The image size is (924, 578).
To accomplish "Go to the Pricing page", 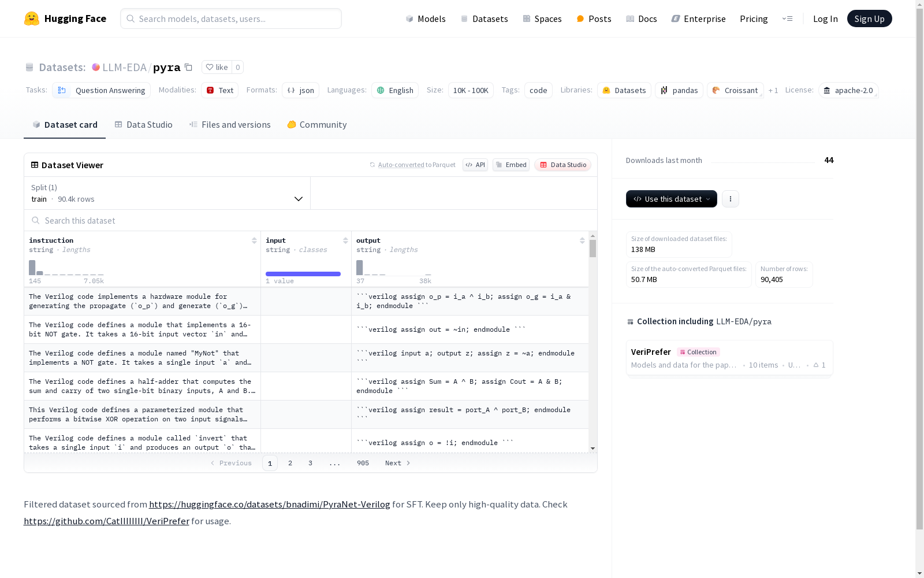I will coord(754,18).
